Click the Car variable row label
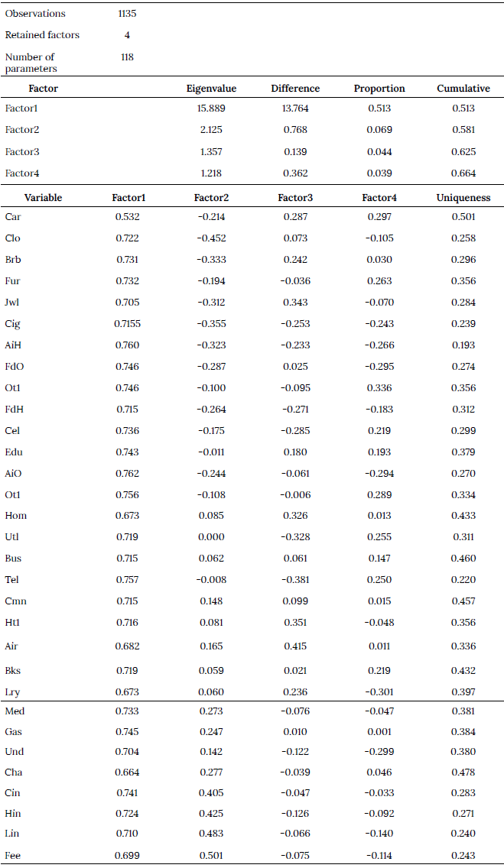504x868 pixels. [12, 217]
